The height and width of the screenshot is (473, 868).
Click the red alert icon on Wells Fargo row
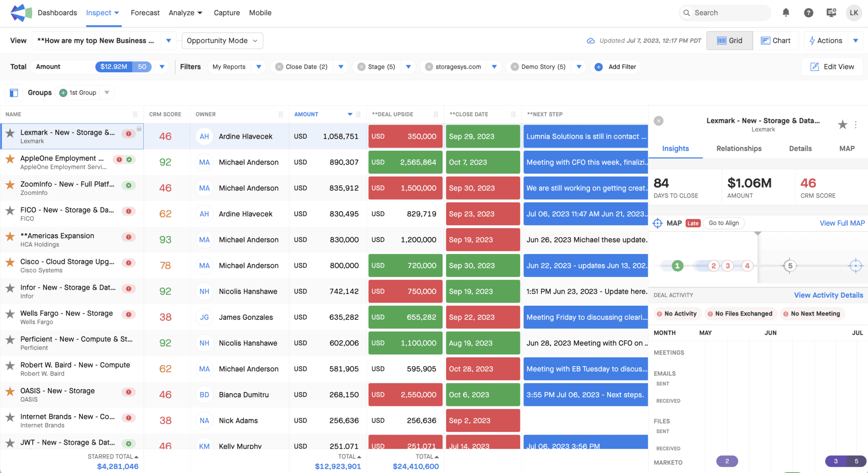[128, 314]
